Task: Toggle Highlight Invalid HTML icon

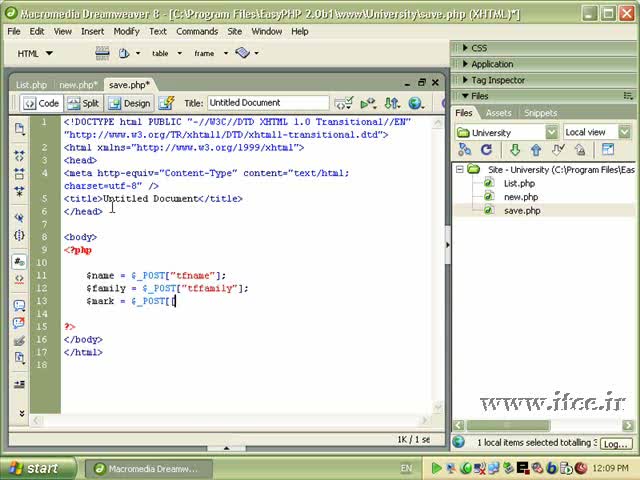Action: [19, 279]
